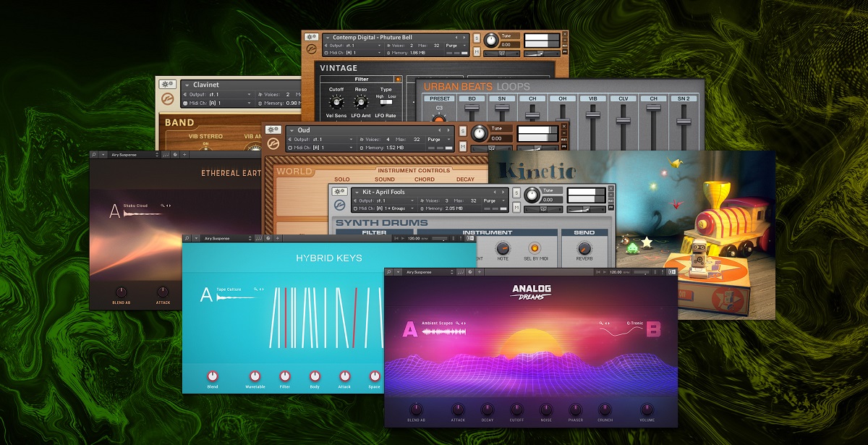Image resolution: width=868 pixels, height=445 pixels.
Task: Click the NOTE button in the Instrument section
Action: pos(503,248)
